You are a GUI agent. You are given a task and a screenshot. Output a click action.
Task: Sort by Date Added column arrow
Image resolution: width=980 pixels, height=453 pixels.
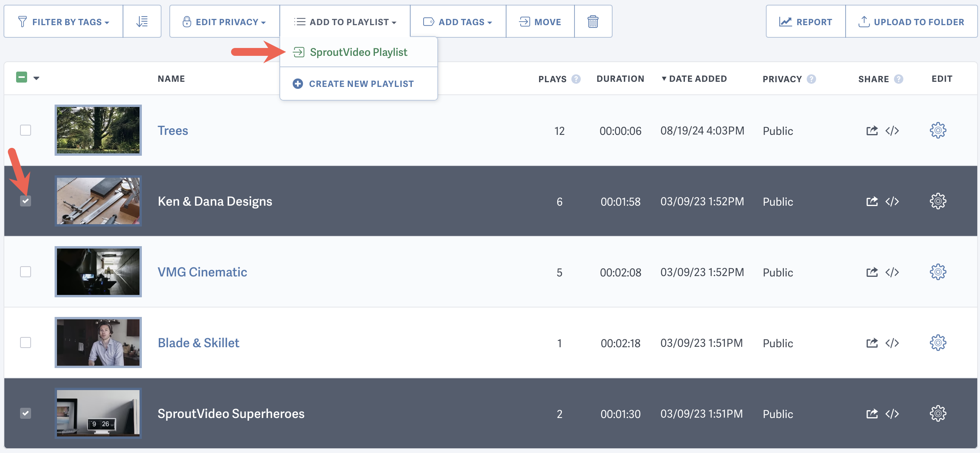(x=664, y=79)
